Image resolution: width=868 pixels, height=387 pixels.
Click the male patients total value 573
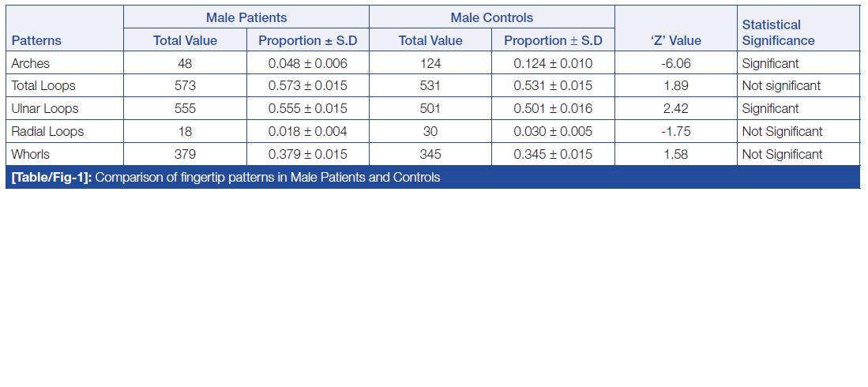185,85
